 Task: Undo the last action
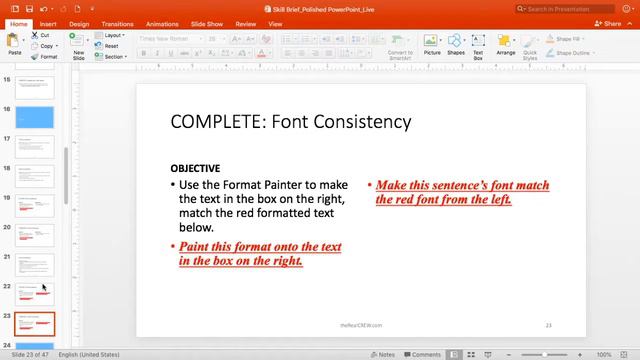(x=43, y=9)
